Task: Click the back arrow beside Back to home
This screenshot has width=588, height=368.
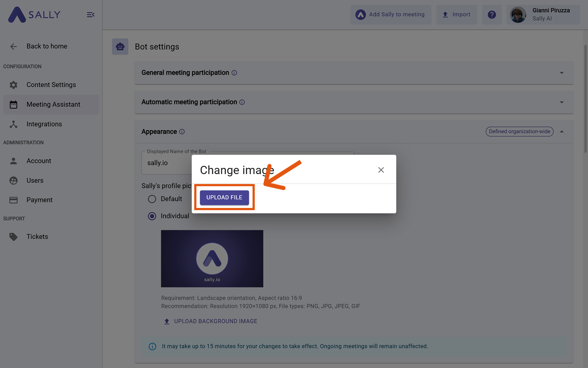Action: tap(14, 47)
